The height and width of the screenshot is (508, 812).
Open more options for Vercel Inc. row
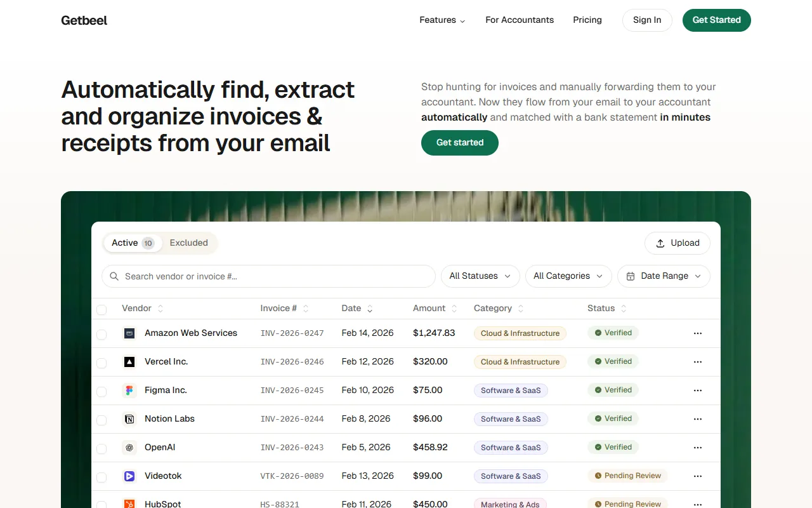(x=698, y=362)
